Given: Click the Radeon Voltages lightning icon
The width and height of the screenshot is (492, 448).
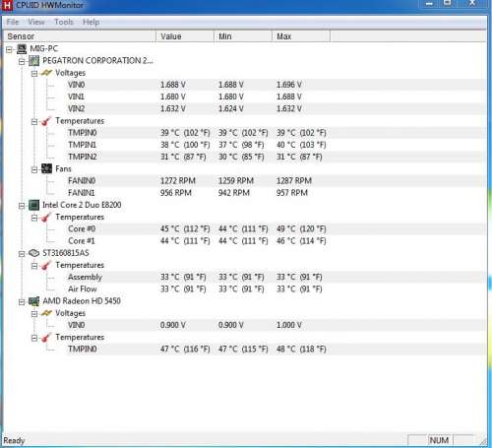Looking at the screenshot, I should point(46,313).
